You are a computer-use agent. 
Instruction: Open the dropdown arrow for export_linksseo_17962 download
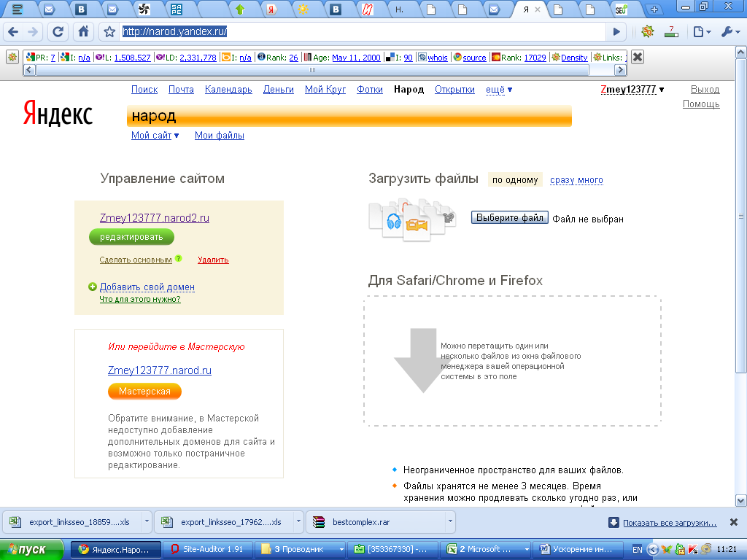coord(298,522)
